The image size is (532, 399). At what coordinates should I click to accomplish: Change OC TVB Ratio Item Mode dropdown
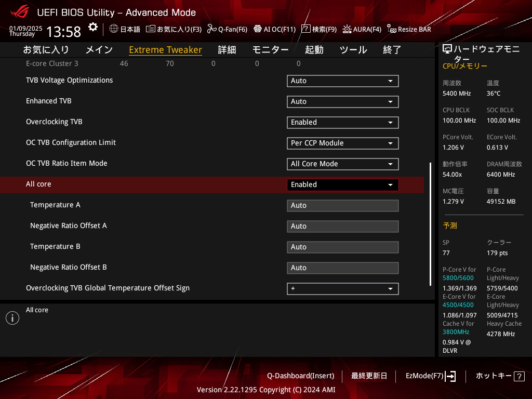(x=342, y=164)
